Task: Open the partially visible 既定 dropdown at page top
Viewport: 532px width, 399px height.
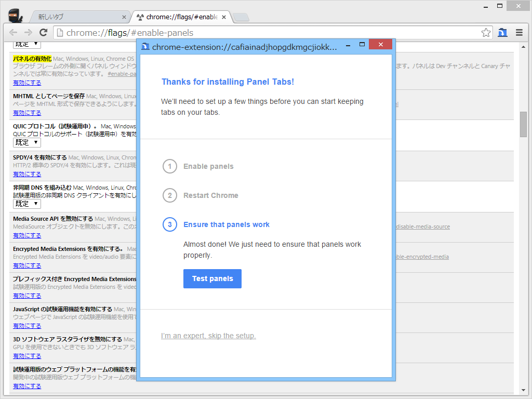Action: 27,45
